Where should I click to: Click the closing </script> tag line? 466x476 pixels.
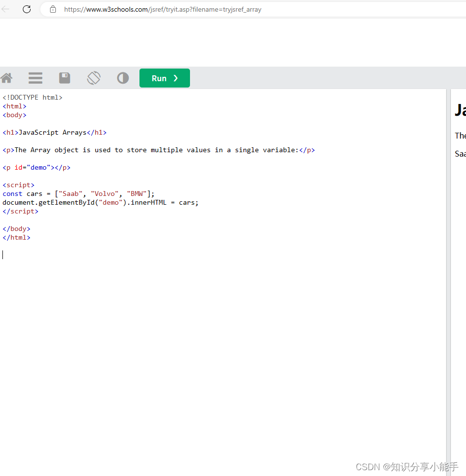coord(20,212)
